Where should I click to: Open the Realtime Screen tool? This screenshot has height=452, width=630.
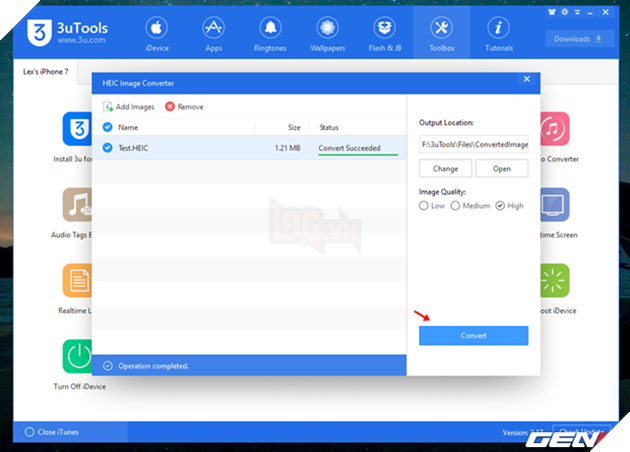tap(555, 205)
